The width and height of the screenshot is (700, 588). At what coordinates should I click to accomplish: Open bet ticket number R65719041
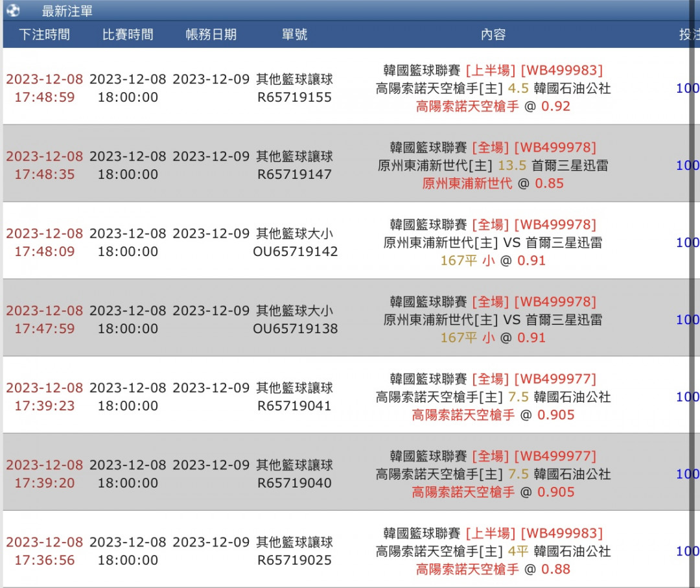[294, 406]
